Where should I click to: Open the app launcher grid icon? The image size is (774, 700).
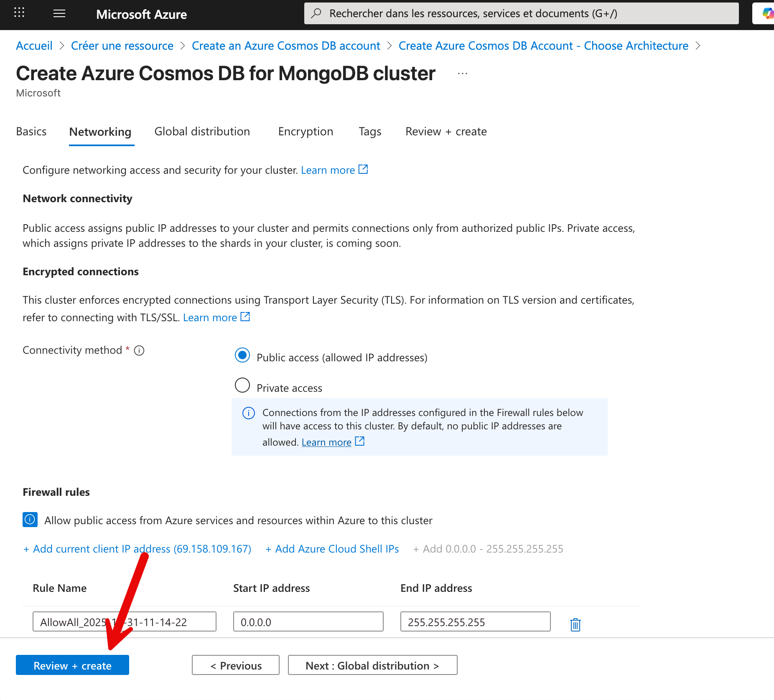point(19,13)
